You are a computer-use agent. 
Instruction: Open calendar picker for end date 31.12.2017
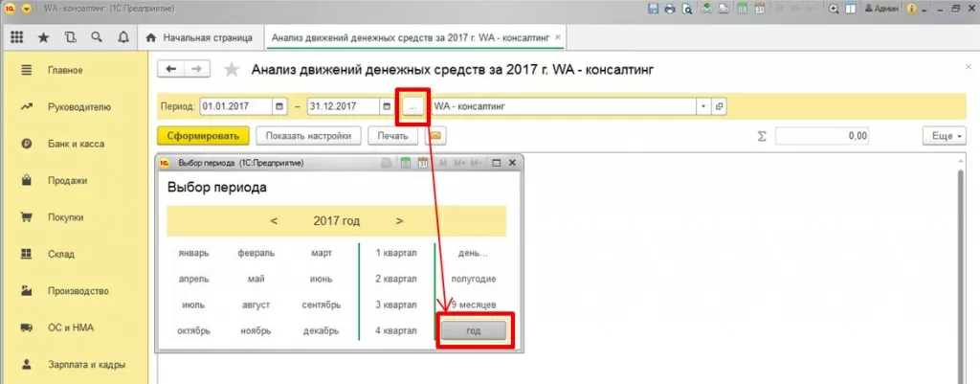point(387,106)
